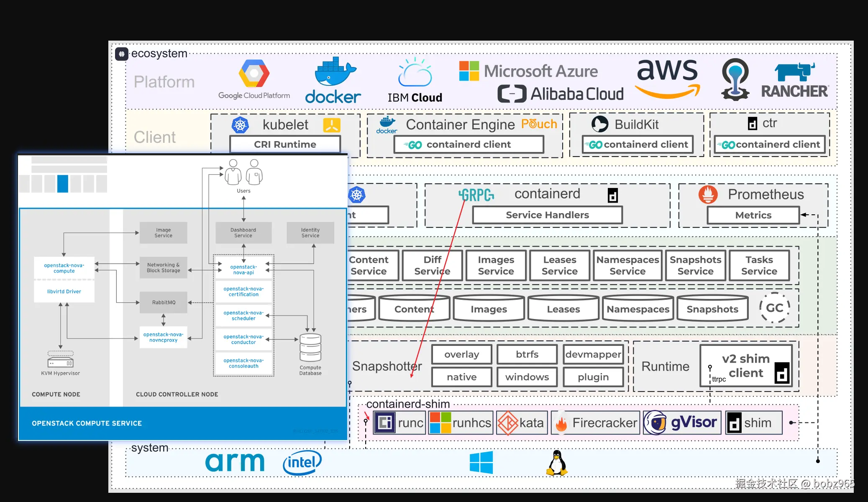Click the Metrics box under Prometheus
Viewport: 868px width, 502px height.
click(x=753, y=215)
